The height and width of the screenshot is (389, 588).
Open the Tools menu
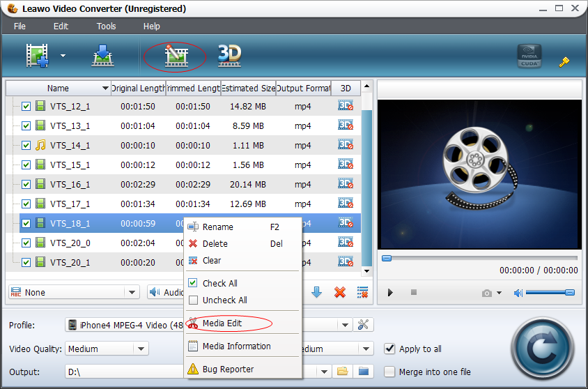click(x=106, y=26)
